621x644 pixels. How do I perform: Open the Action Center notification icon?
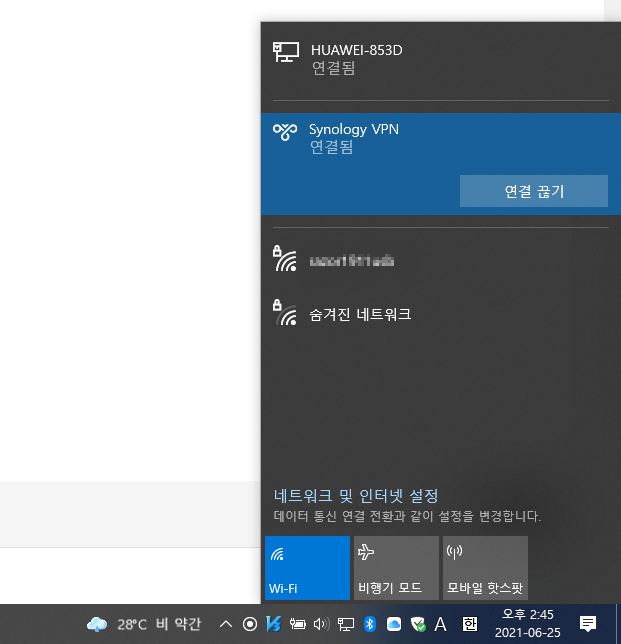(x=588, y=624)
